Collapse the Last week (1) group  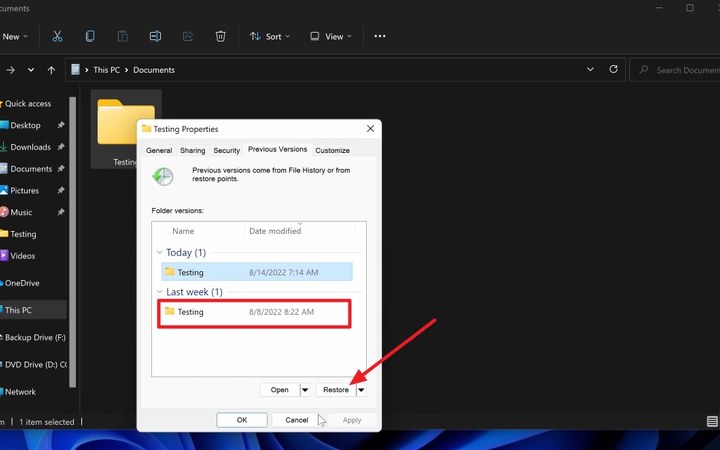(x=159, y=292)
